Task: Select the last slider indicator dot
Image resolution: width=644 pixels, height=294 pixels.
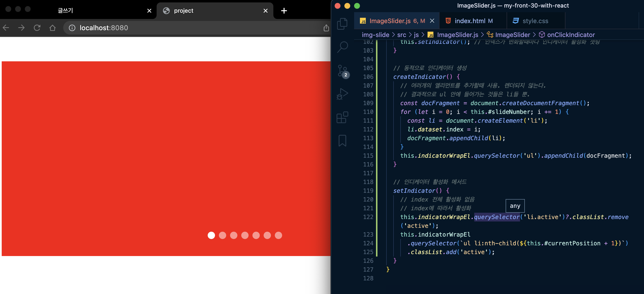Action: pos(278,235)
